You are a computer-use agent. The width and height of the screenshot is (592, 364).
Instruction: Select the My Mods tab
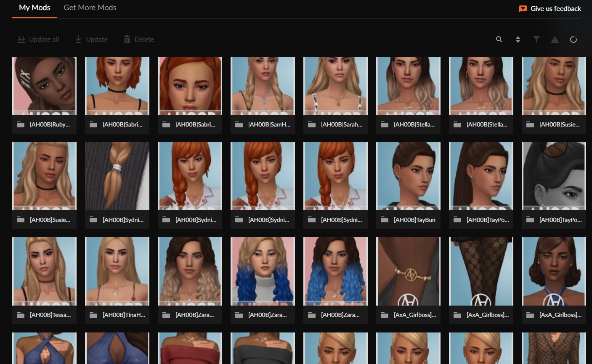pos(35,8)
